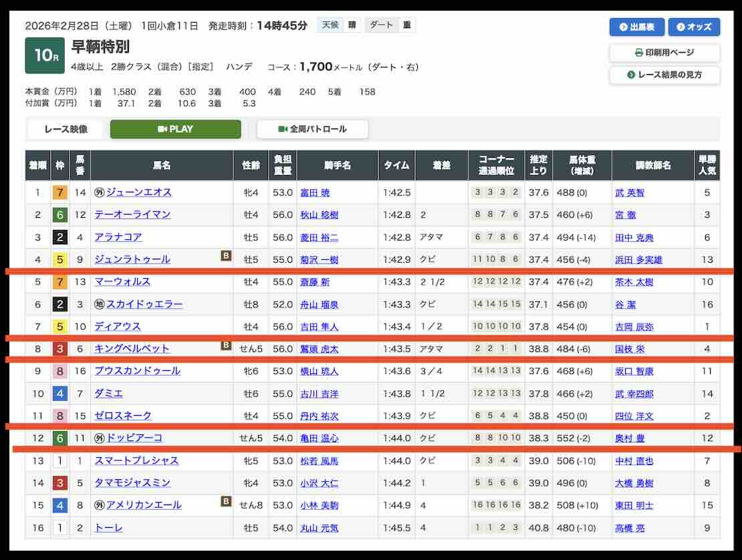Viewport: 742px width, 560px height.
Task: Open the 全周パトロール patrol video
Action: 312,129
